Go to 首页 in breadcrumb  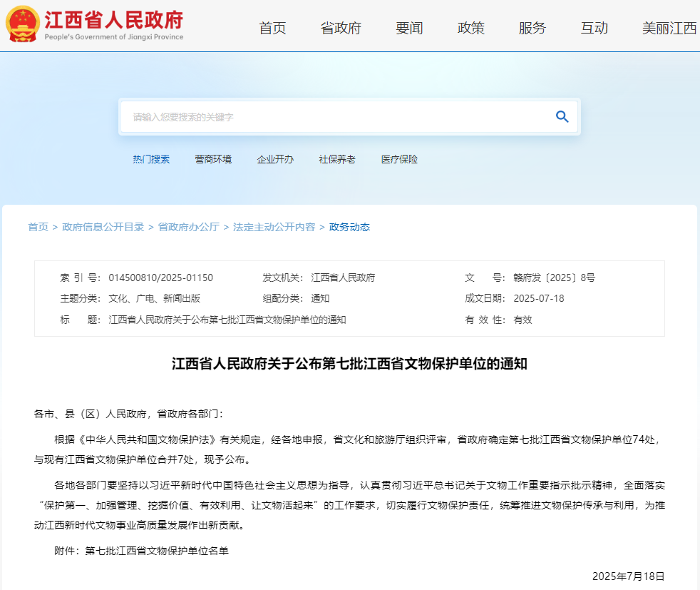(38, 227)
